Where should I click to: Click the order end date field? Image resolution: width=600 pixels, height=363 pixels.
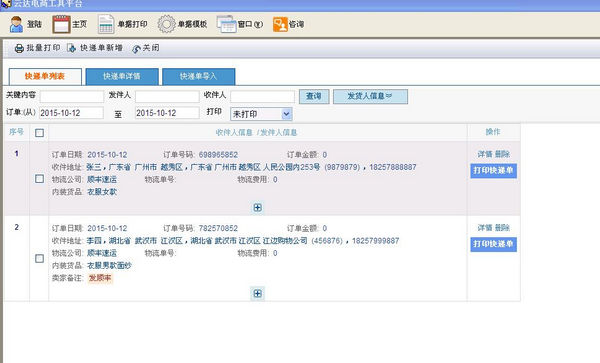point(167,113)
